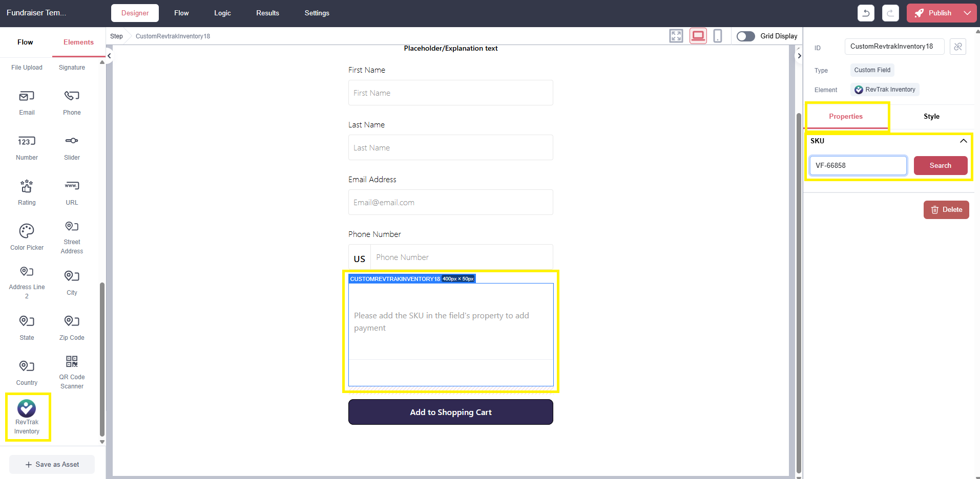Click the redo arrow button
This screenshot has width=980, height=479.
click(890, 13)
